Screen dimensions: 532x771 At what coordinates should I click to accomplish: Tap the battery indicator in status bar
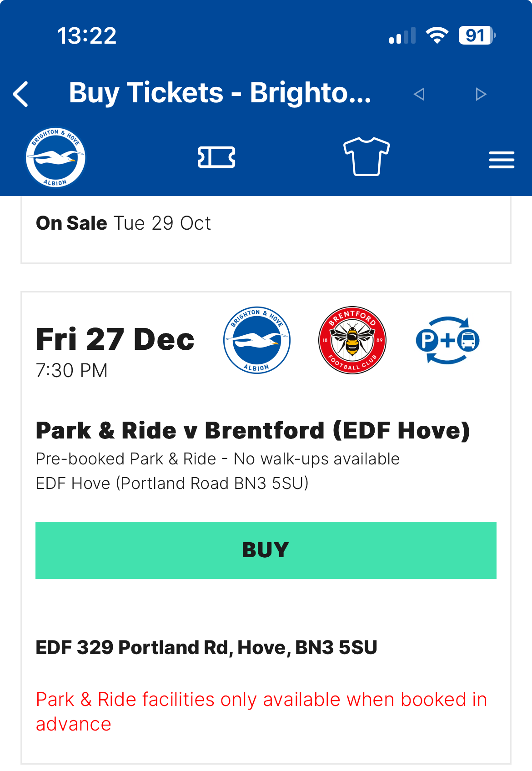[x=477, y=35]
